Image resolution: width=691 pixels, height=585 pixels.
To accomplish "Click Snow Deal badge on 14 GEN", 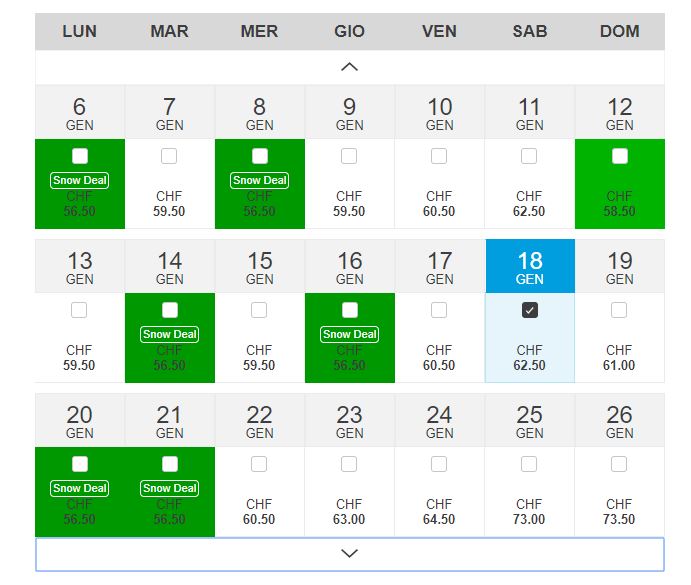I will coord(170,334).
